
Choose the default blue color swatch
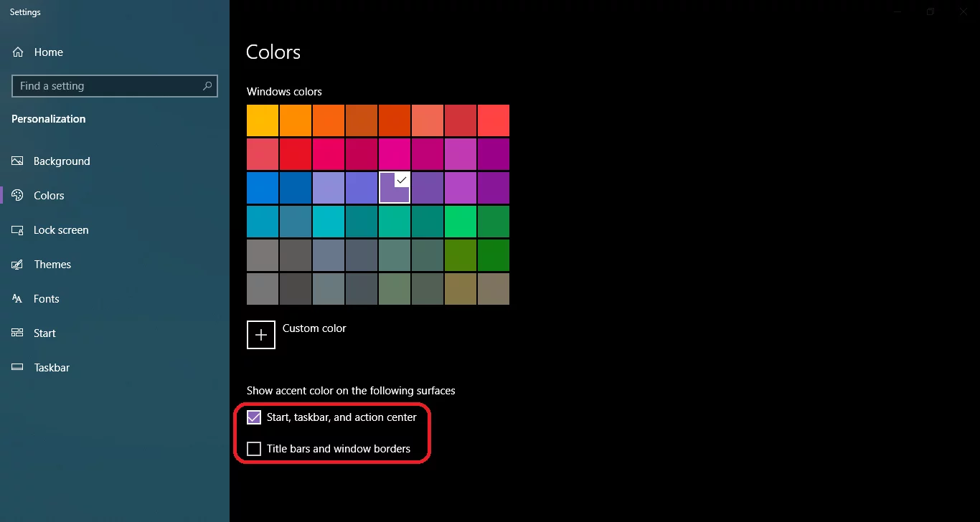click(x=263, y=188)
